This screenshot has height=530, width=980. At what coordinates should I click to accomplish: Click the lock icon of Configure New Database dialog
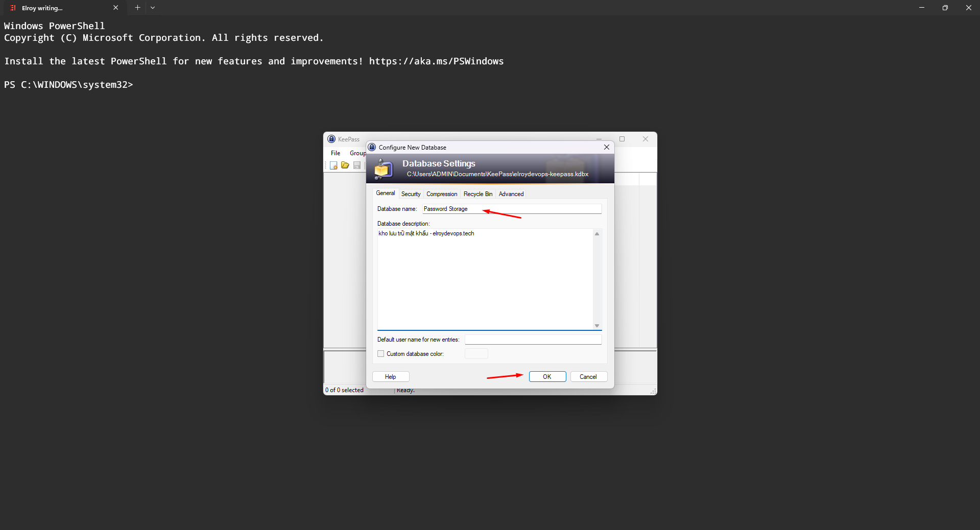pyautogui.click(x=372, y=147)
